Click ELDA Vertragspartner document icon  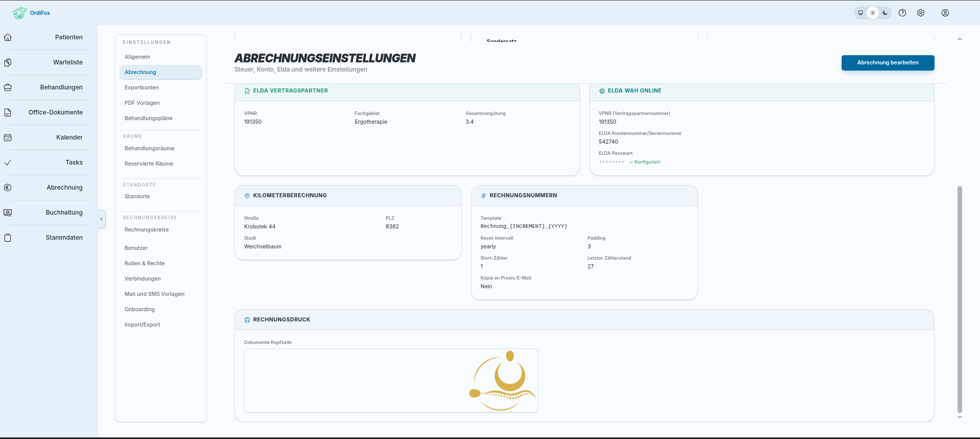[x=247, y=91]
